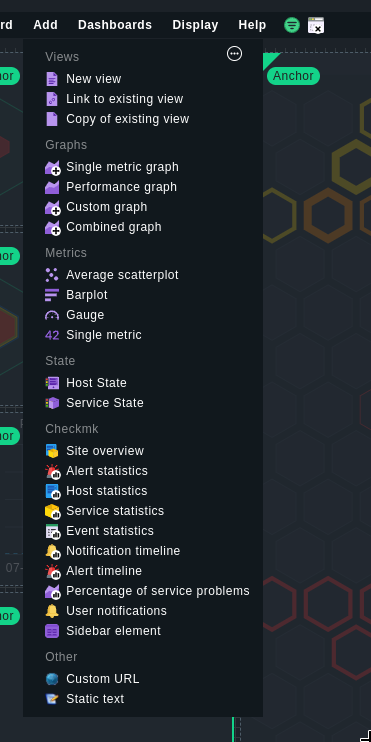Open the Dashboards menu
Image resolution: width=371 pixels, height=742 pixels.
click(115, 25)
